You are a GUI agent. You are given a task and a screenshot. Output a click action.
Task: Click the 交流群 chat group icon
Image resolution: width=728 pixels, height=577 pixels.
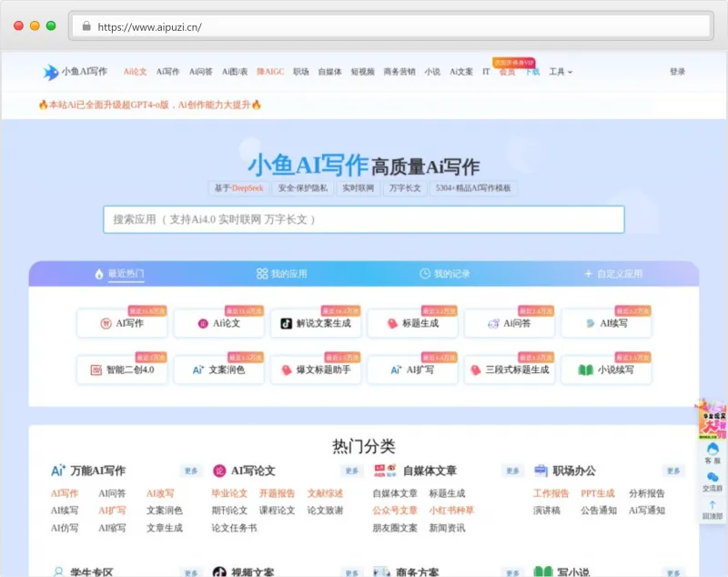pyautogui.click(x=712, y=481)
